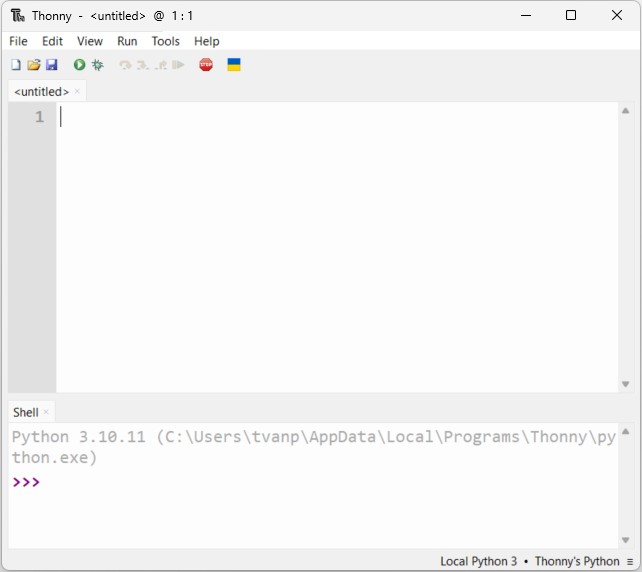Run current script with the green play button
The image size is (642, 572).
(79, 65)
